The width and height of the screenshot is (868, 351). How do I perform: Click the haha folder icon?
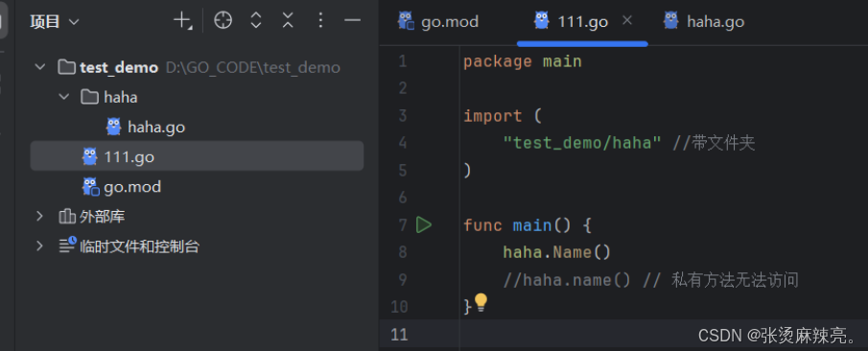90,98
